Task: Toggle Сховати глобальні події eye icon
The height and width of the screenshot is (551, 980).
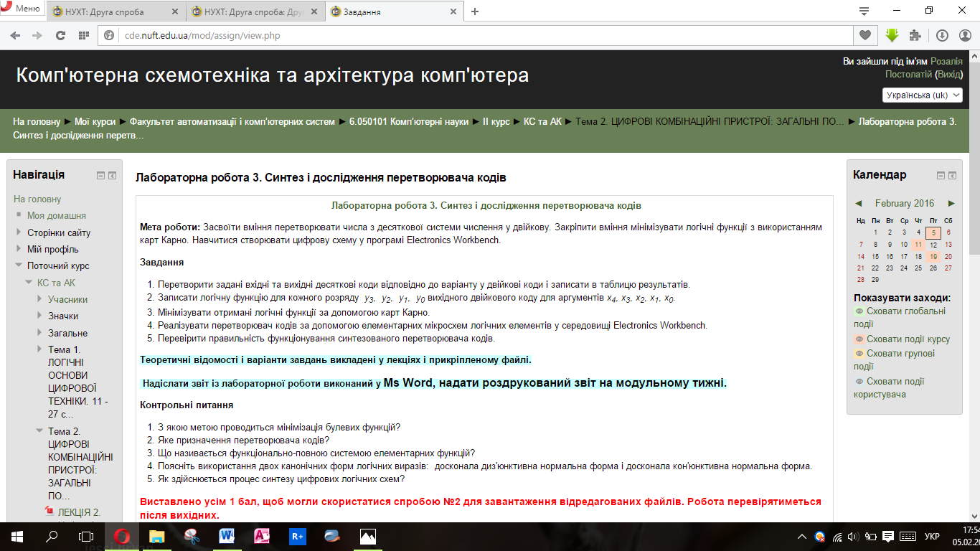Action: click(859, 311)
